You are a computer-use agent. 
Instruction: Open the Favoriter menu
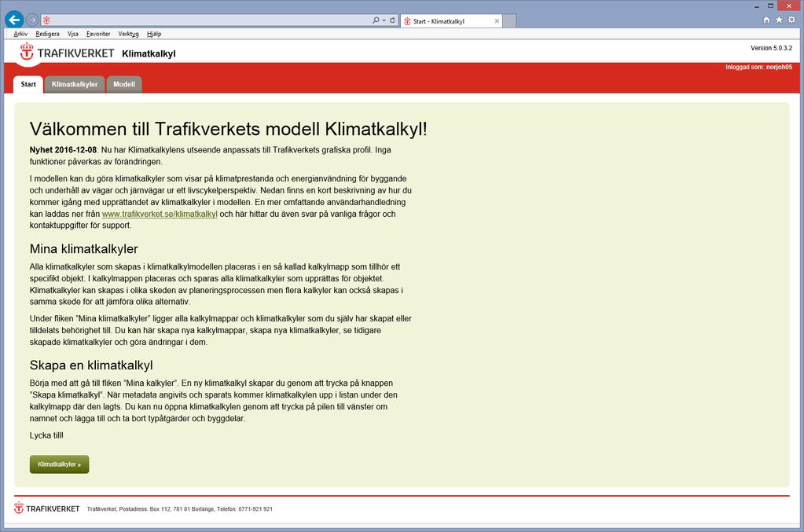tap(98, 34)
